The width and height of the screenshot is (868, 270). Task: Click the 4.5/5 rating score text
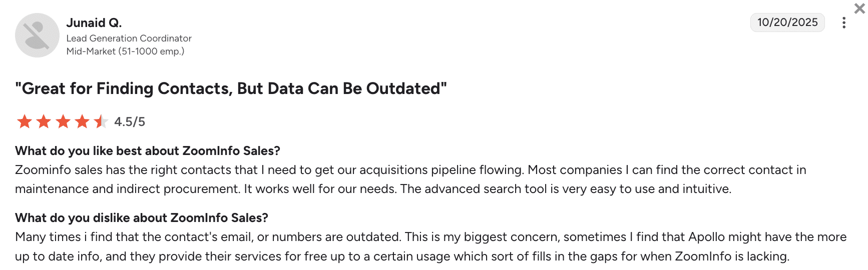coord(130,121)
